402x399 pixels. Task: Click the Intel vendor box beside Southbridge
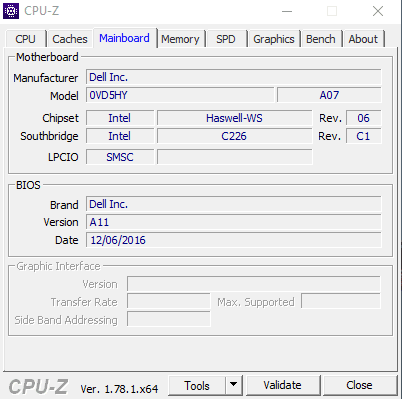120,136
